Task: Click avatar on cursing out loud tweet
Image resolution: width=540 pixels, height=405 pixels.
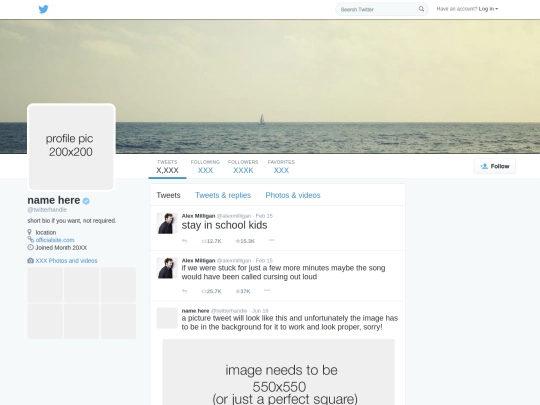Action: click(x=167, y=268)
